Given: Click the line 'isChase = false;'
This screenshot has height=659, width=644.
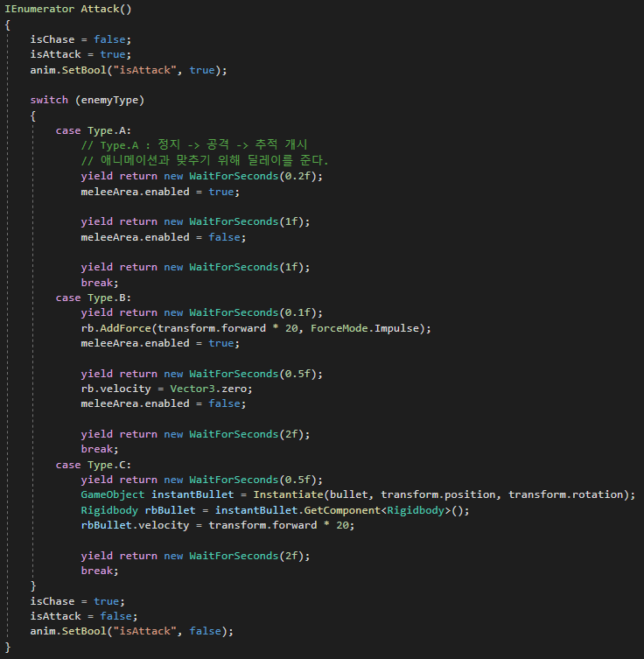Looking at the screenshot, I should 80,39.
